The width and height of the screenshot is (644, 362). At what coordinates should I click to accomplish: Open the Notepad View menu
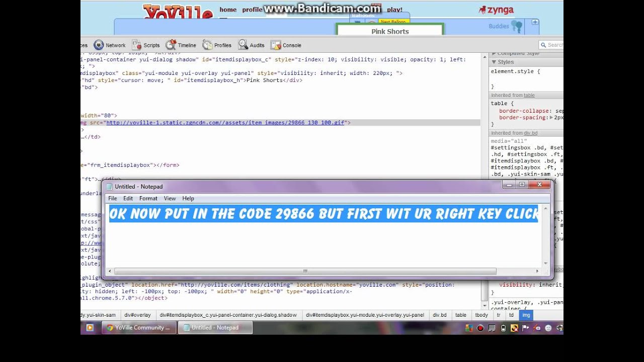170,199
